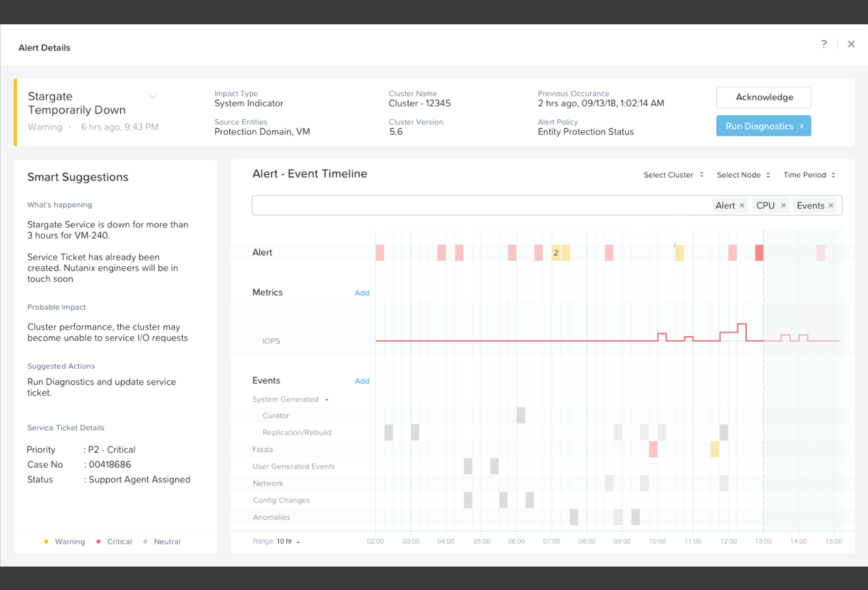868x590 pixels.
Task: Expand the Stargate Temporarily Down chevron
Action: 152,97
